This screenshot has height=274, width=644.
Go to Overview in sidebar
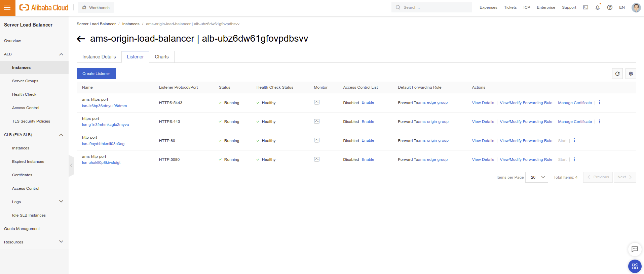[x=12, y=41]
